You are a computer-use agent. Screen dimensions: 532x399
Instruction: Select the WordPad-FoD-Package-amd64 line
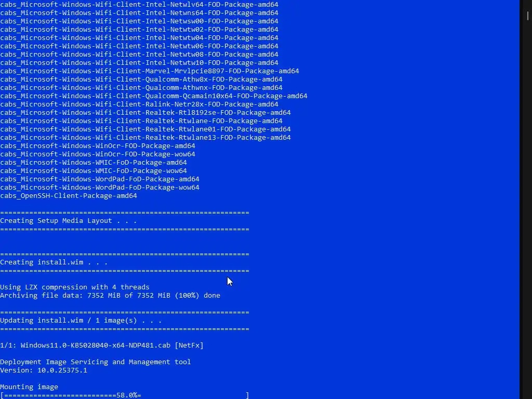pyautogui.click(x=100, y=179)
